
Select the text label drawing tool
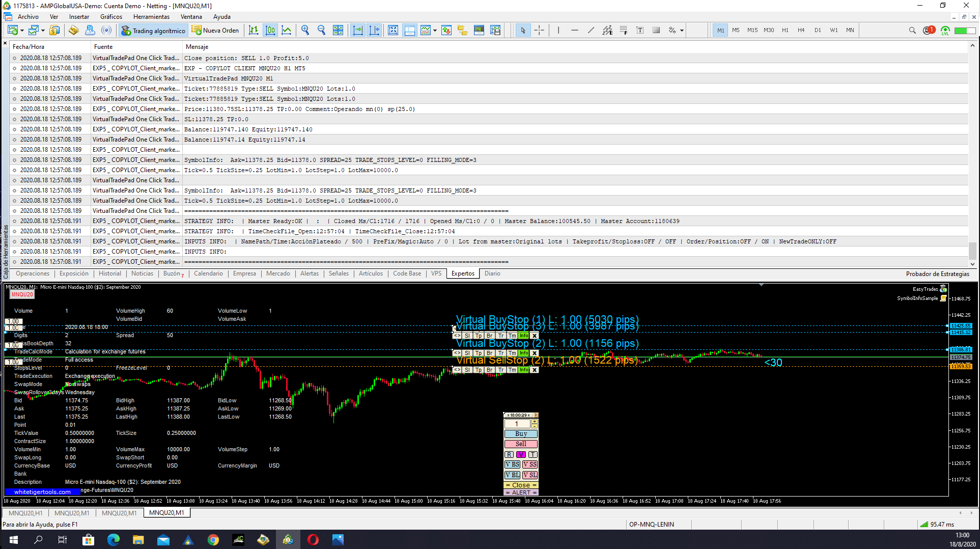point(640,31)
